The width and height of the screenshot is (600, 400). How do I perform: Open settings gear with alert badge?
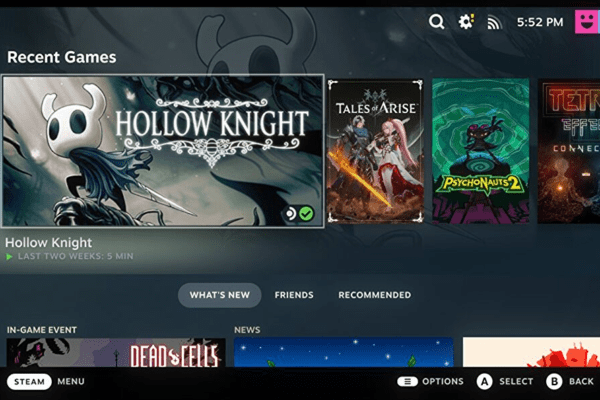coord(466,22)
